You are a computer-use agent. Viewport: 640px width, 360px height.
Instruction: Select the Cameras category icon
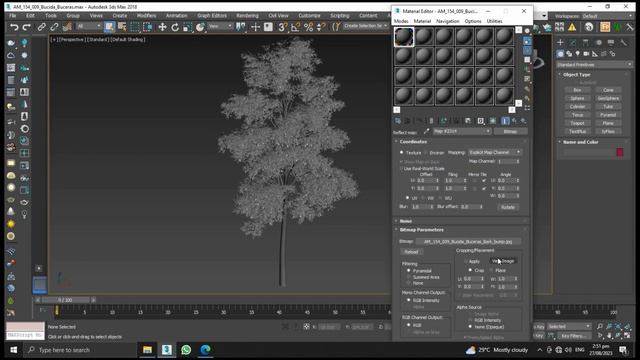tap(586, 54)
